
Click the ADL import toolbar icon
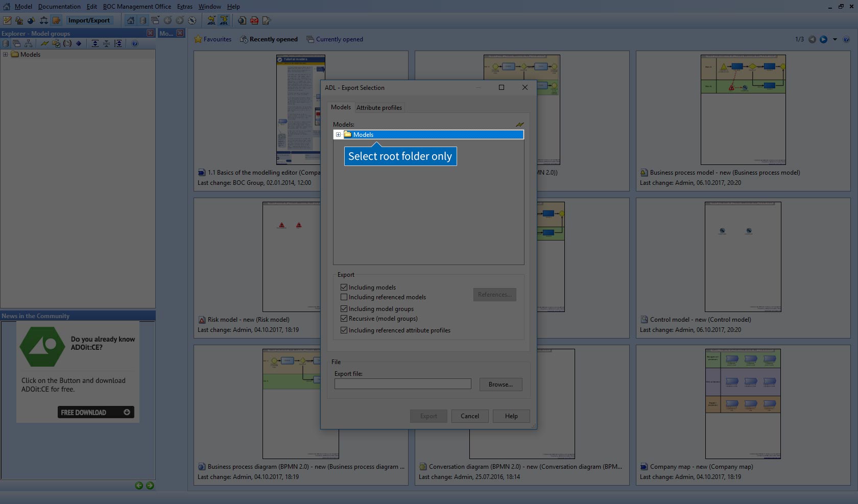coord(211,20)
